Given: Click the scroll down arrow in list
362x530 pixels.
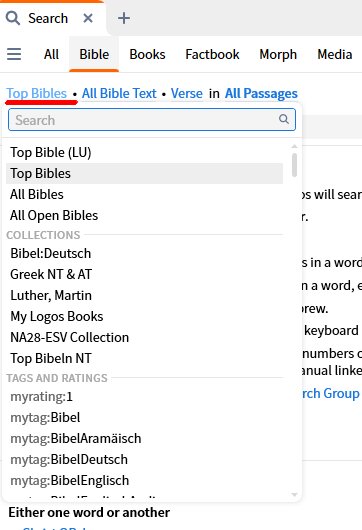Looking at the screenshot, I should [x=294, y=495].
